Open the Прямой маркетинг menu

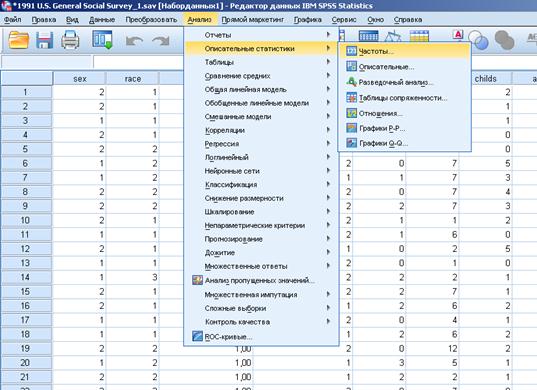[253, 20]
